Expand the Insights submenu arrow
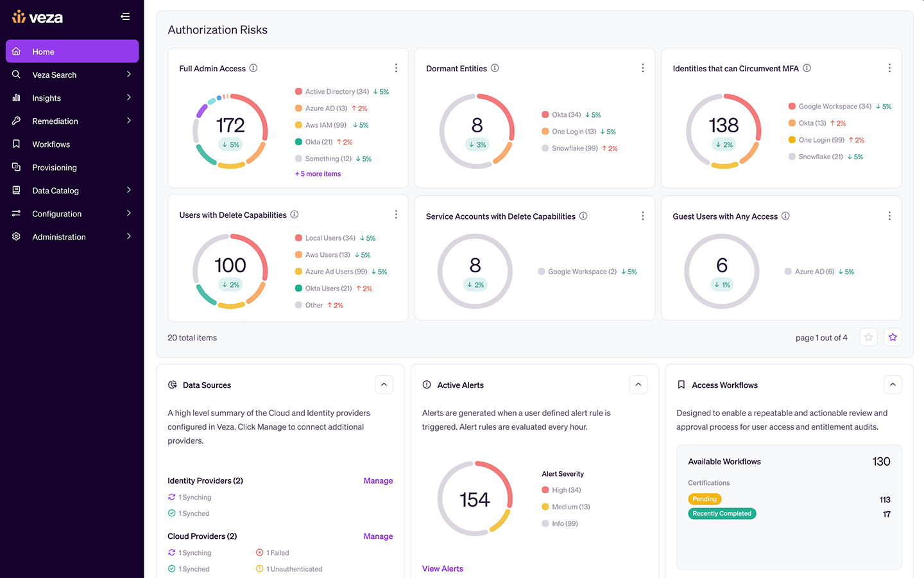 coord(129,98)
